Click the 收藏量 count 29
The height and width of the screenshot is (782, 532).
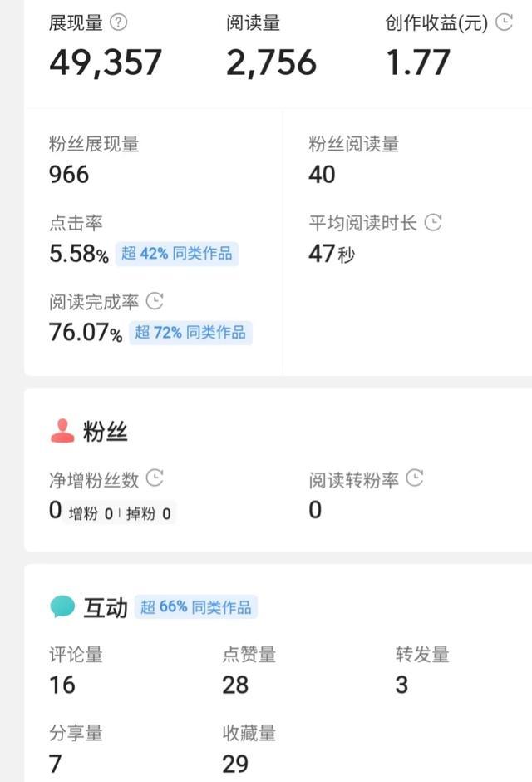(235, 764)
